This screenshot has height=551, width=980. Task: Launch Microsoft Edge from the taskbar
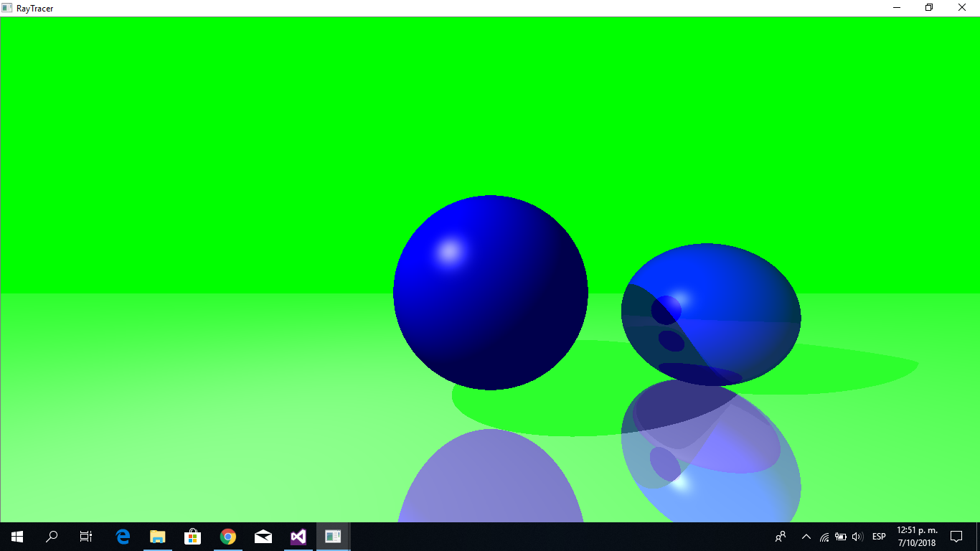click(x=123, y=537)
